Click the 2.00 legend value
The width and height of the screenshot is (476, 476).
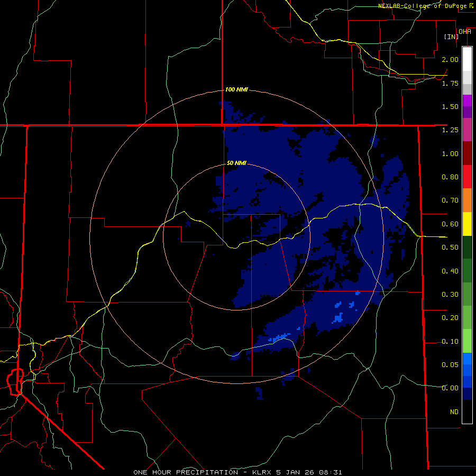(450, 59)
